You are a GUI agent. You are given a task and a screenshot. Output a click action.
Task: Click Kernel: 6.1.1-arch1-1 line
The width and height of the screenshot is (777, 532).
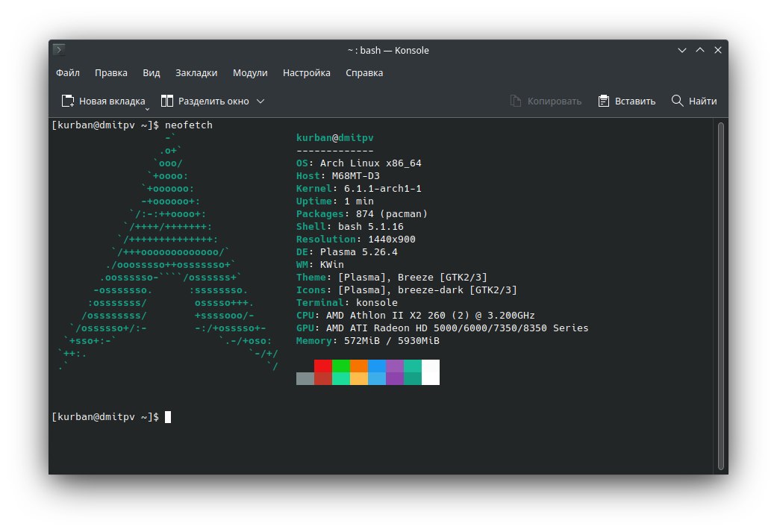[359, 188]
